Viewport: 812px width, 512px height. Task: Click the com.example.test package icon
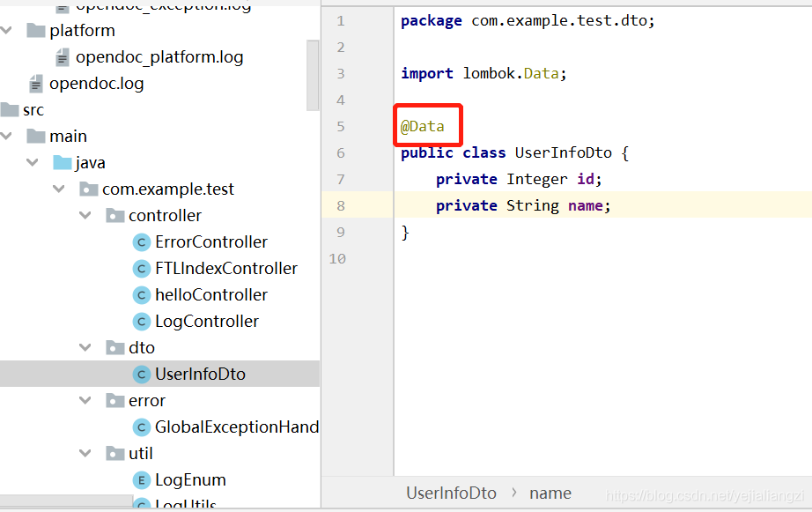(89, 189)
